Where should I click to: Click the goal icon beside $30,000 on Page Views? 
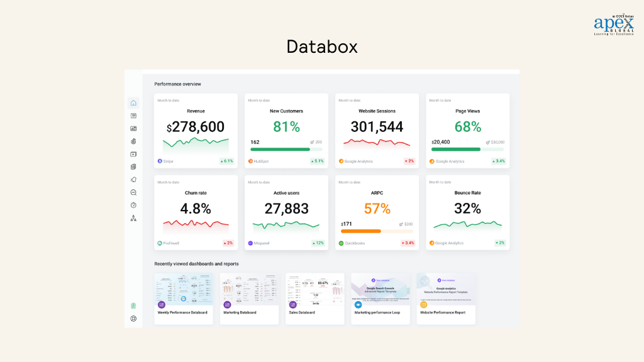[x=488, y=143]
